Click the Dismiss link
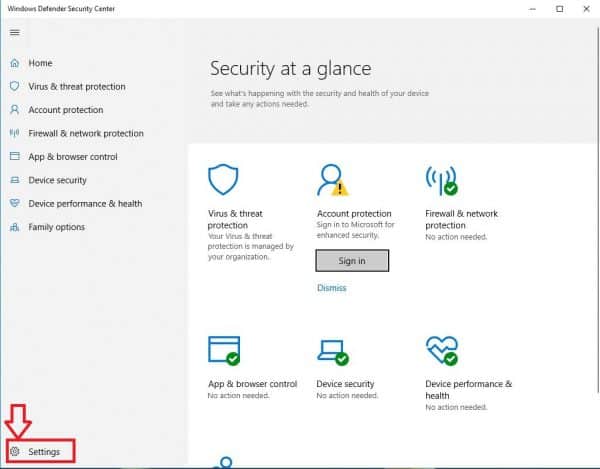The height and width of the screenshot is (469, 600). coord(331,288)
